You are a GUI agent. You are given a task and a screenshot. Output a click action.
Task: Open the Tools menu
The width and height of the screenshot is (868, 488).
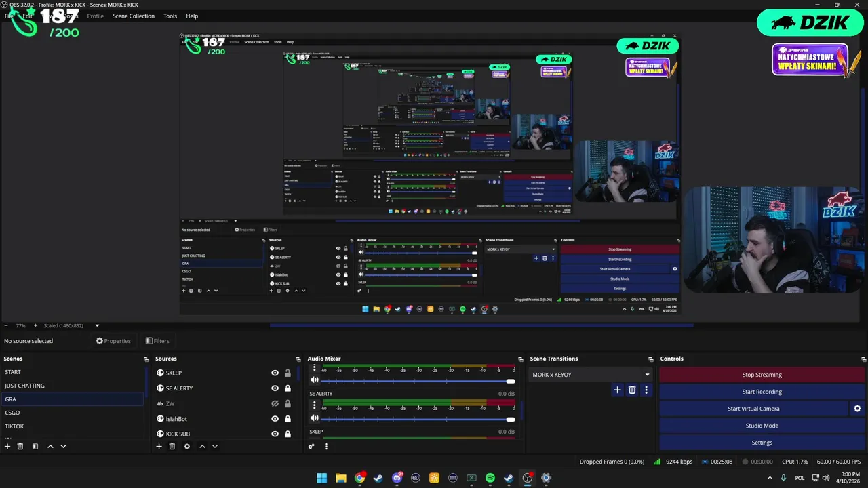(170, 16)
